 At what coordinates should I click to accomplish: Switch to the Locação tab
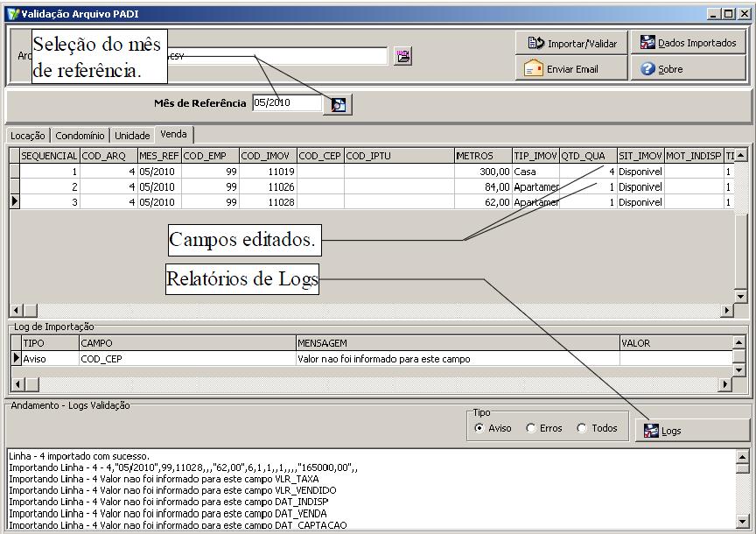pos(27,136)
